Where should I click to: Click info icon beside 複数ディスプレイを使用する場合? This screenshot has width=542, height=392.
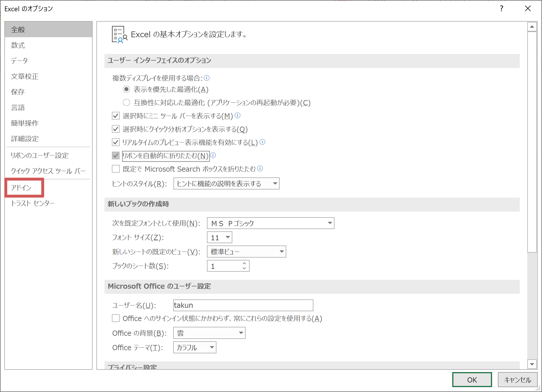click(x=207, y=78)
